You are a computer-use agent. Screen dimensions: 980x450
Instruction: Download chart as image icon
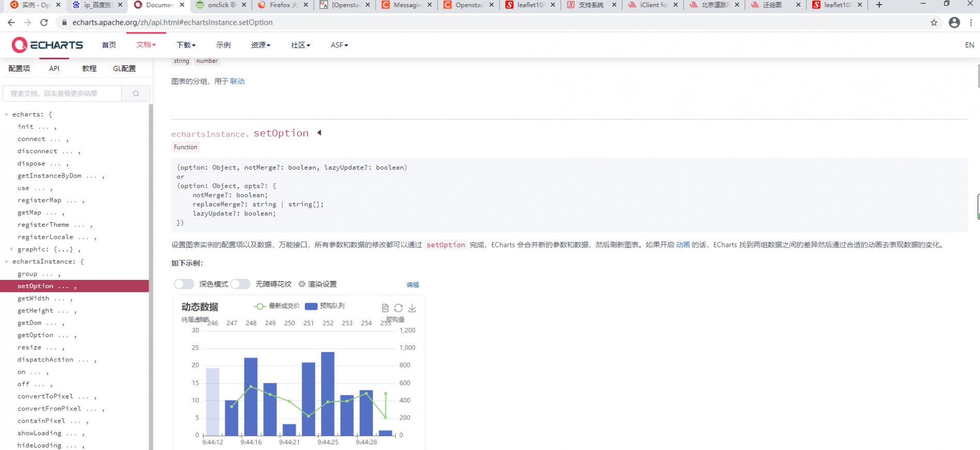pos(412,308)
